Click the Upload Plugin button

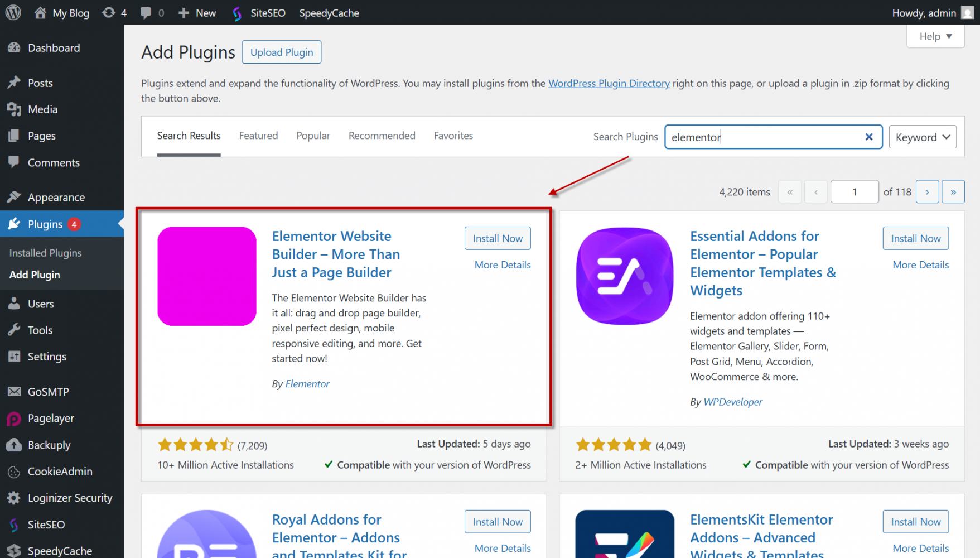[282, 52]
